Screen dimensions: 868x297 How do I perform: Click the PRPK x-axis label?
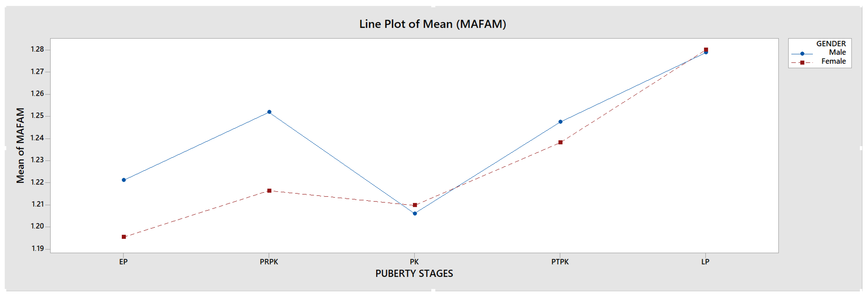[269, 262]
